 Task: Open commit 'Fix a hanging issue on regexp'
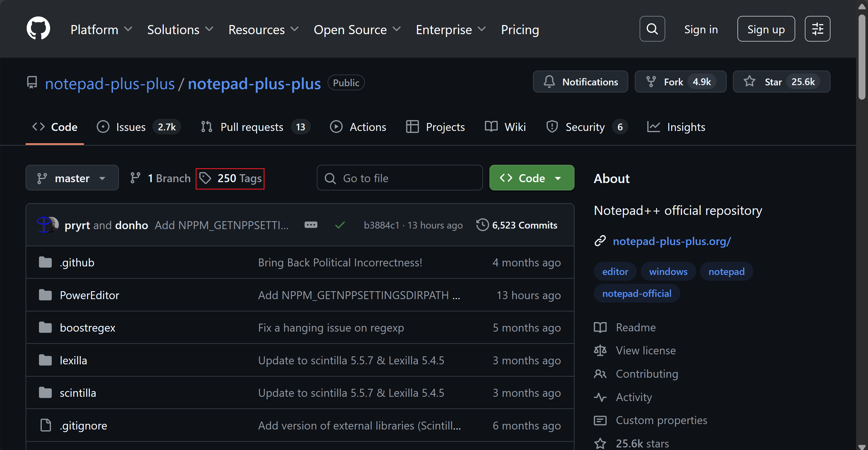(331, 328)
